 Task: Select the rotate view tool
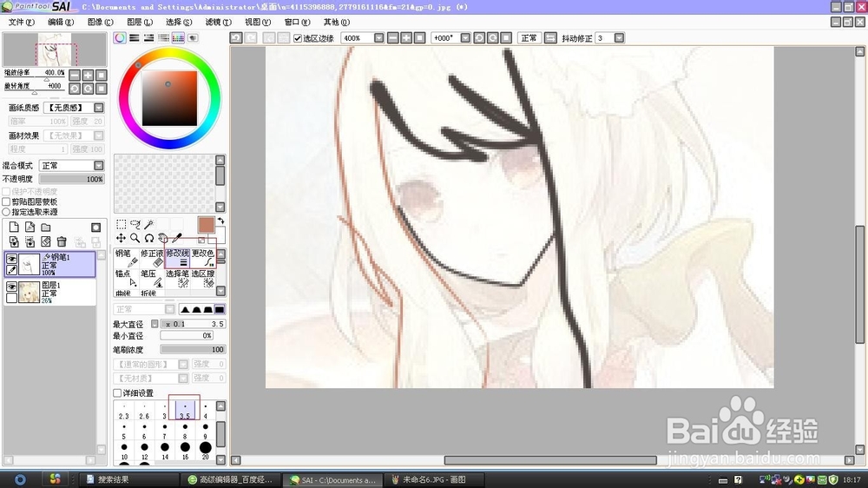coord(149,238)
